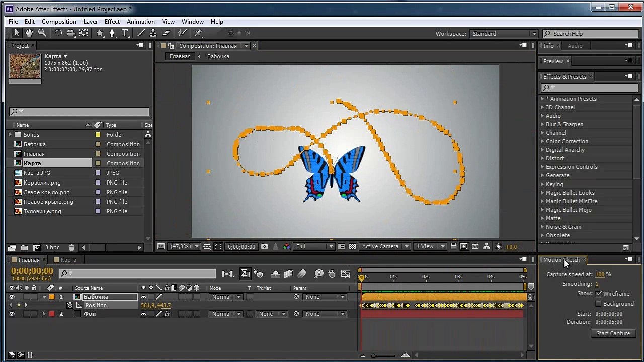Click the Position stopwatch icon
This screenshot has height=362, width=644.
pyautogui.click(x=70, y=305)
